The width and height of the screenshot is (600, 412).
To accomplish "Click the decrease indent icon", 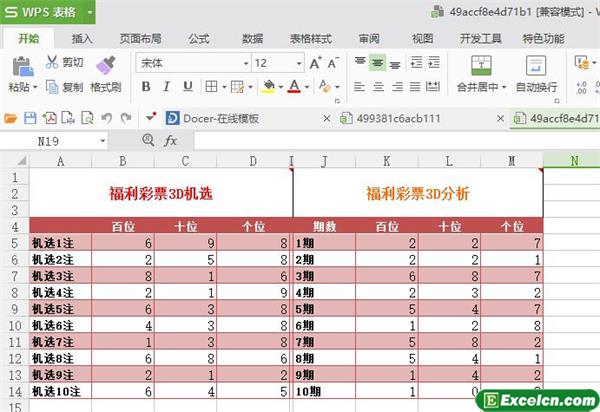I will pyautogui.click(x=416, y=62).
